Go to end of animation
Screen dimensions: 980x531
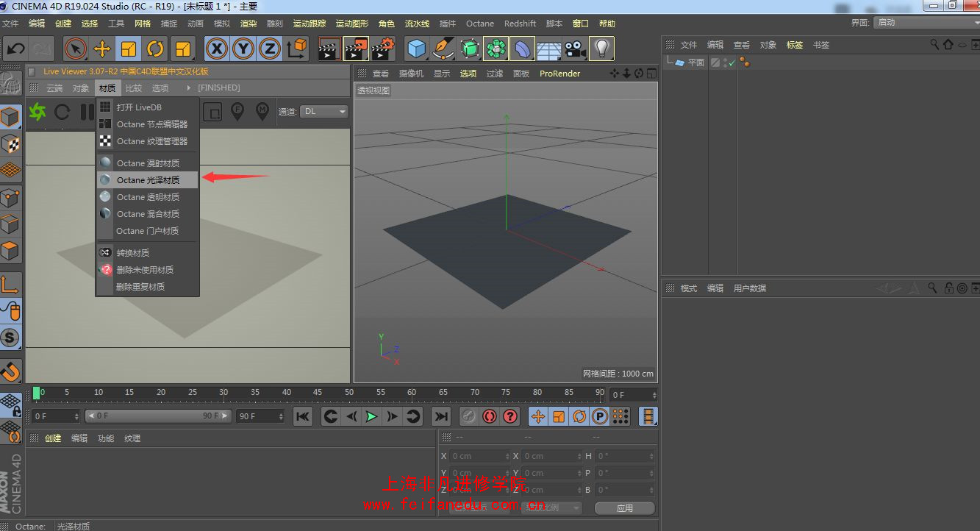click(x=441, y=417)
